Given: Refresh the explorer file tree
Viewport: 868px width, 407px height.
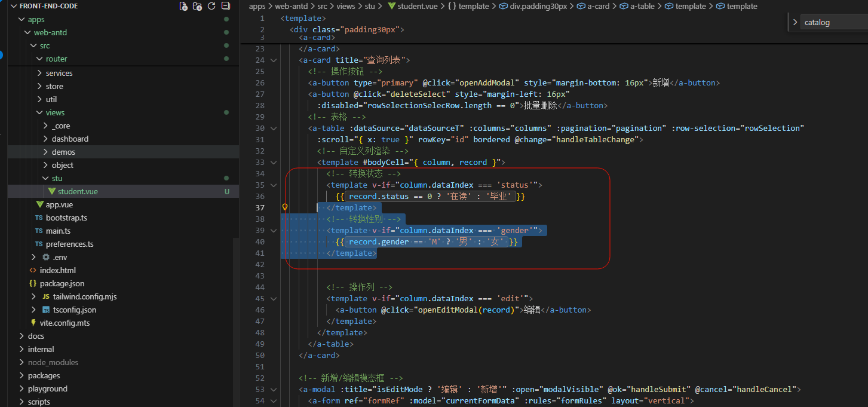Looking at the screenshot, I should click(211, 6).
